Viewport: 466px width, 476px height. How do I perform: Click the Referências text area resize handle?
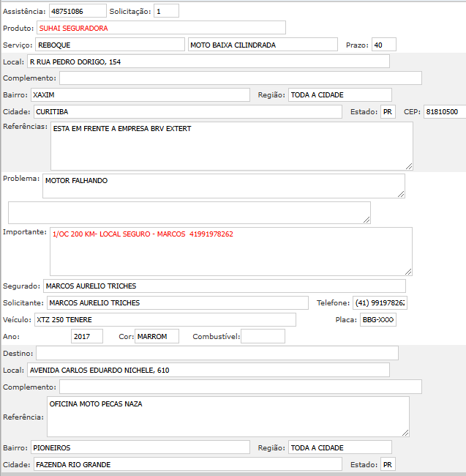click(409, 166)
